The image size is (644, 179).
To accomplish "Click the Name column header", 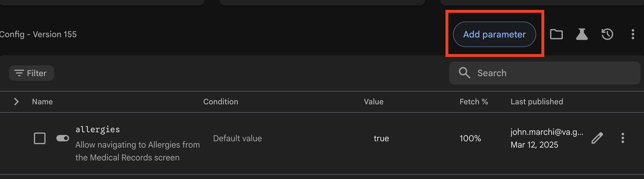I will (42, 102).
